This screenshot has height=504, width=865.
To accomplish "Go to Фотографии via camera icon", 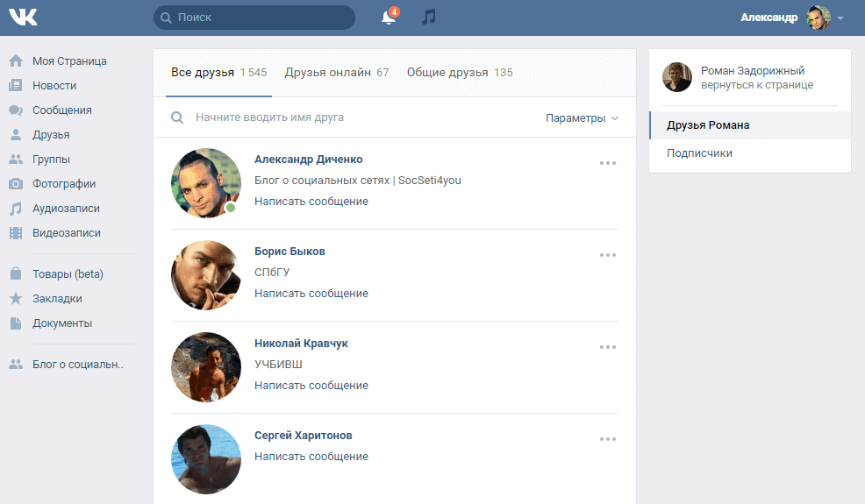I will pos(16,184).
